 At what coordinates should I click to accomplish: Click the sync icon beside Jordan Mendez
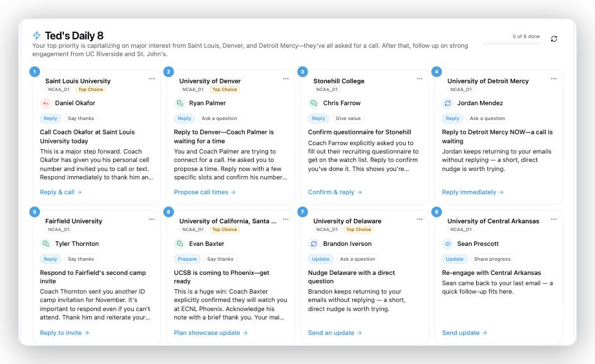(448, 103)
